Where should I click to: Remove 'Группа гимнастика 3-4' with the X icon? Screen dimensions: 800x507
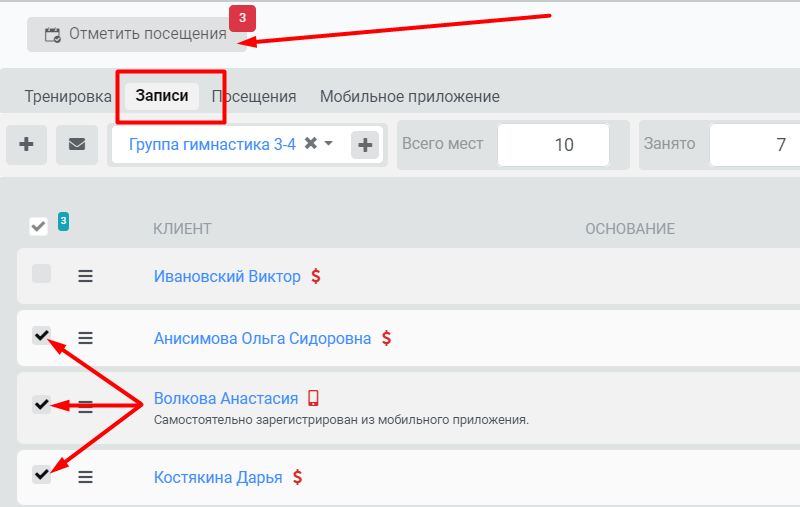pyautogui.click(x=311, y=143)
